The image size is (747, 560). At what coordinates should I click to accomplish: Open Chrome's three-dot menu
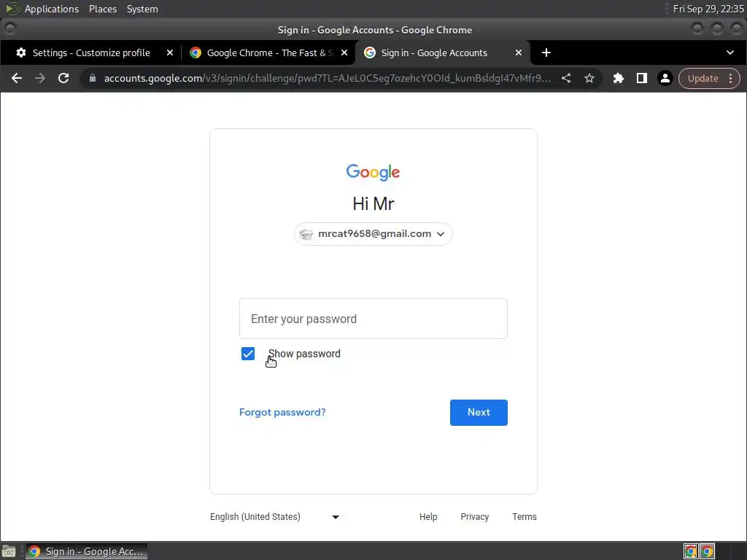coord(731,78)
